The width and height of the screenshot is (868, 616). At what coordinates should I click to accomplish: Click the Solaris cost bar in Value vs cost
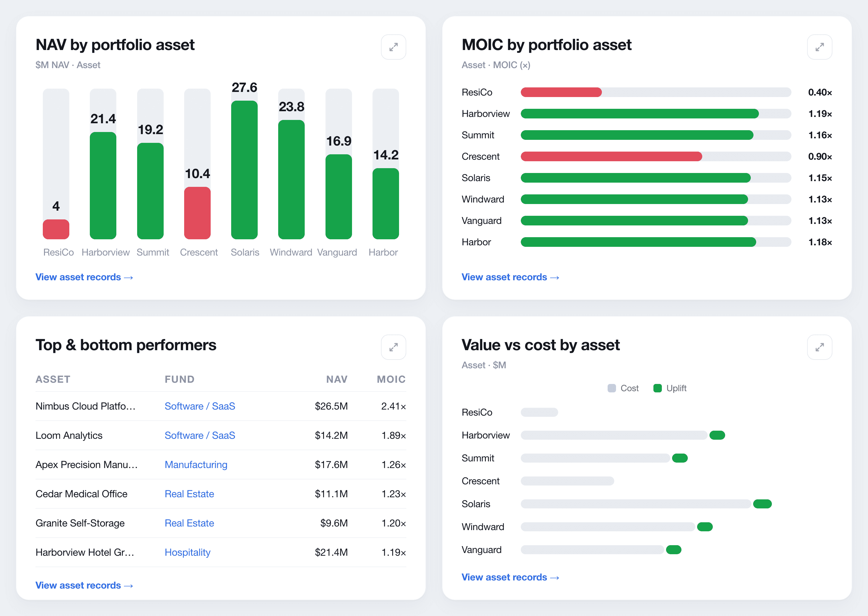click(x=636, y=504)
